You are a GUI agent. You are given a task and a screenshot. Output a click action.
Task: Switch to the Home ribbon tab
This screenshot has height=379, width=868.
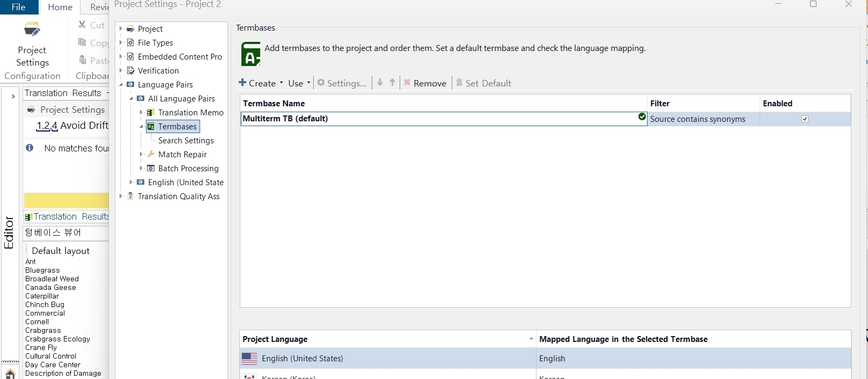point(60,7)
